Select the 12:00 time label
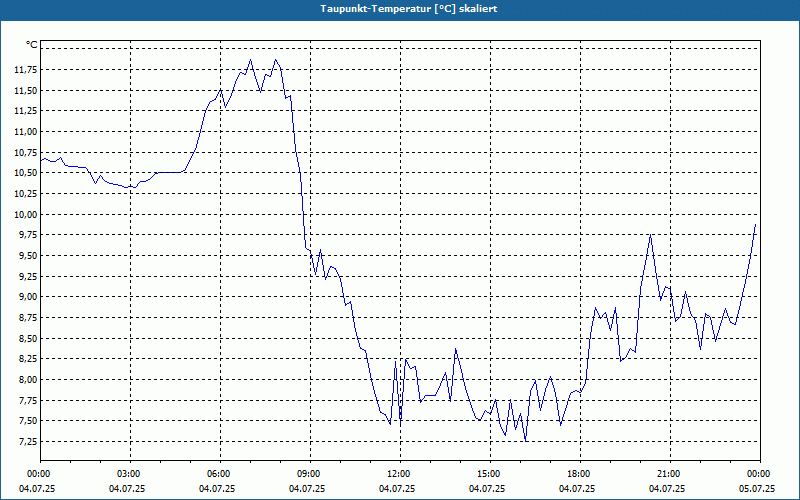 pos(400,474)
